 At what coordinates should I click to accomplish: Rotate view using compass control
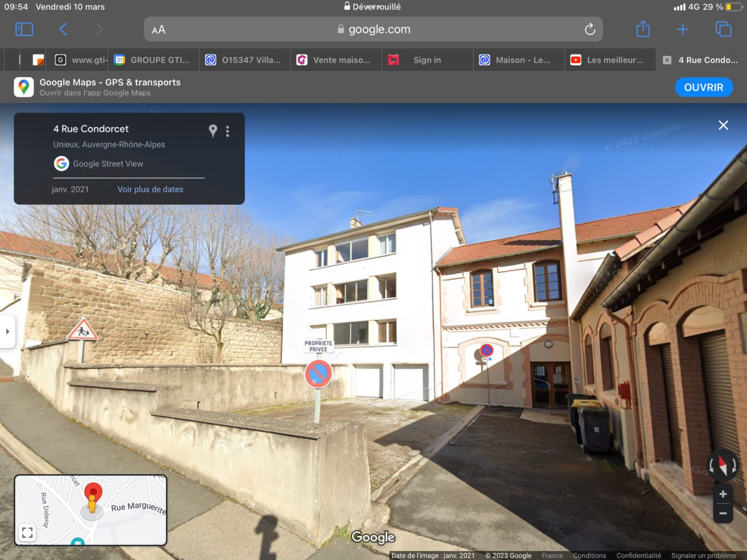pos(723,465)
